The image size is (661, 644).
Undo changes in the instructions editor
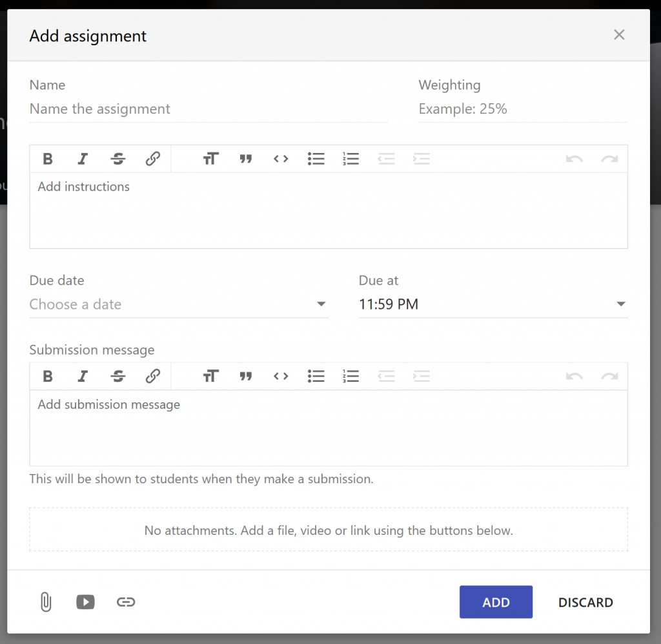[574, 158]
